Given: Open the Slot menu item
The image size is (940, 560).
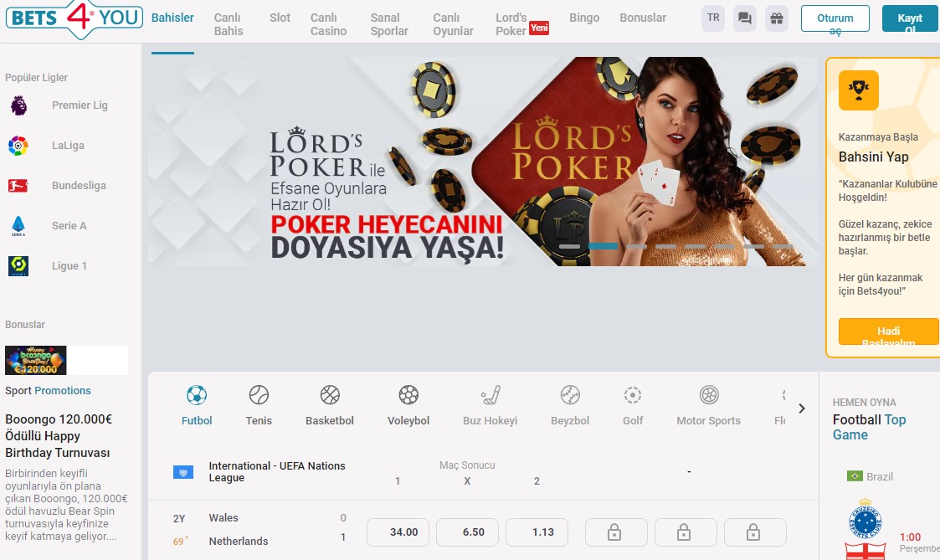Looking at the screenshot, I should [280, 18].
